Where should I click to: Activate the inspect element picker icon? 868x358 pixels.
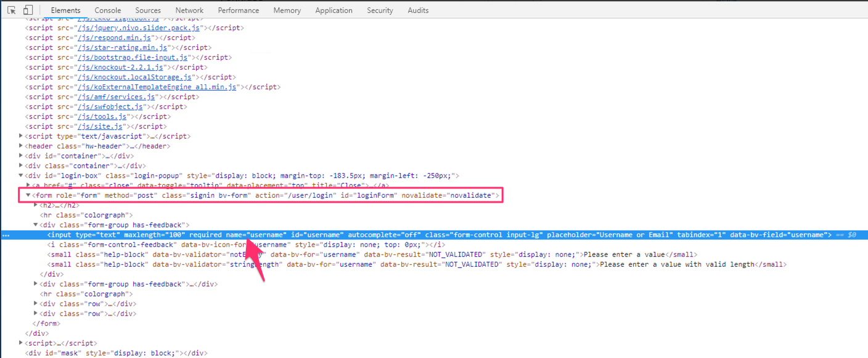point(11,10)
